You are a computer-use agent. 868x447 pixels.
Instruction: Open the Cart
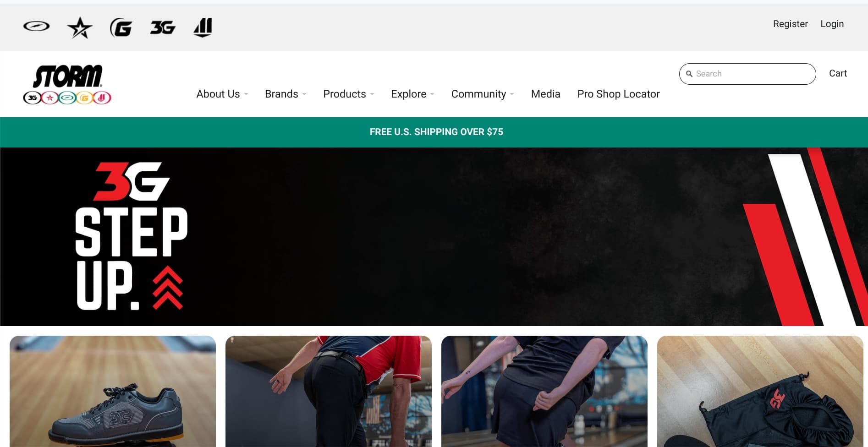coord(838,73)
